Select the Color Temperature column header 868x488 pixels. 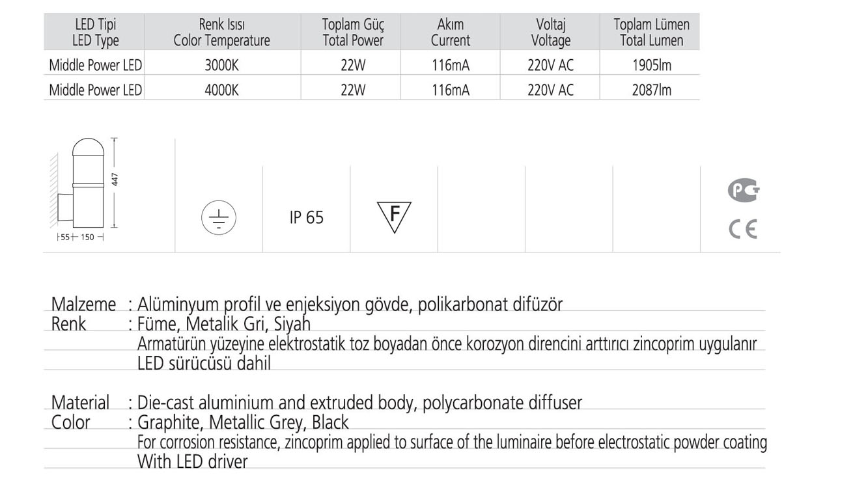click(x=221, y=33)
